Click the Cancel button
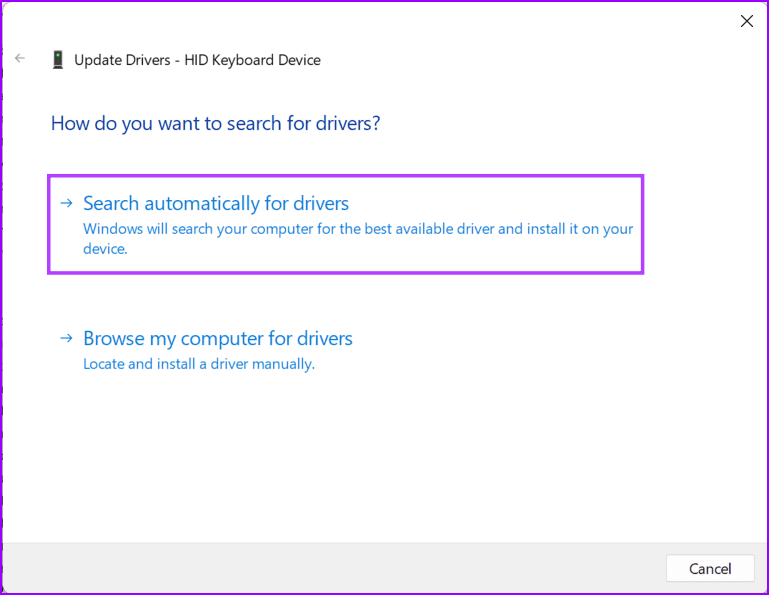 tap(710, 569)
